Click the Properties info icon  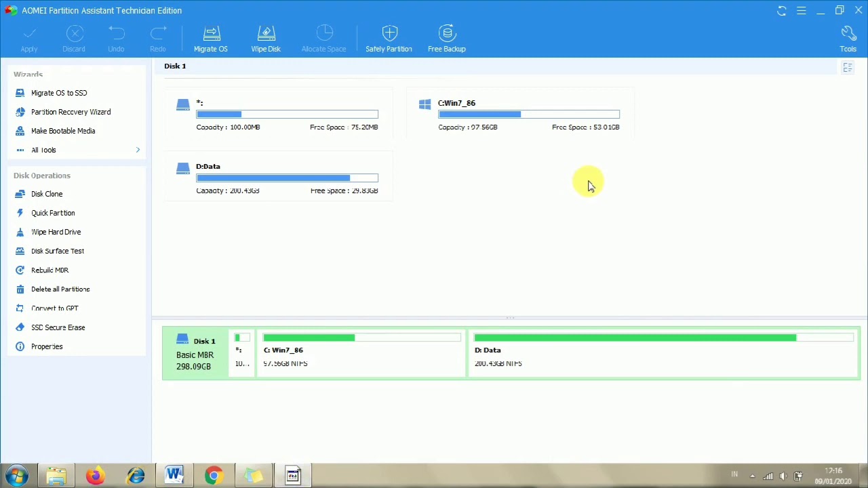point(20,346)
